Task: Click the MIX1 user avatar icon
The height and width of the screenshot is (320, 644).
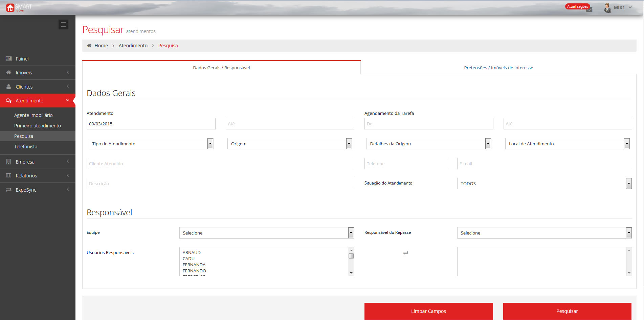Action: [x=607, y=8]
